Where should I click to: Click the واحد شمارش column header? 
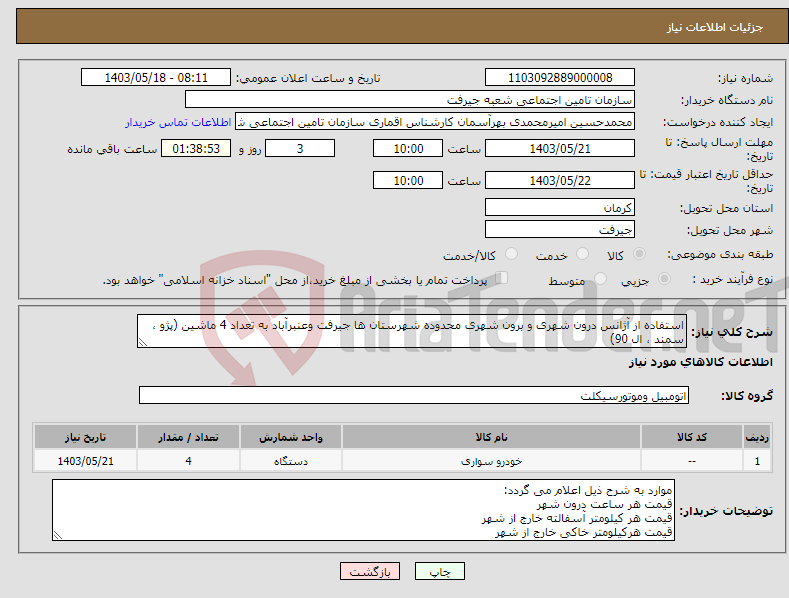pos(291,437)
